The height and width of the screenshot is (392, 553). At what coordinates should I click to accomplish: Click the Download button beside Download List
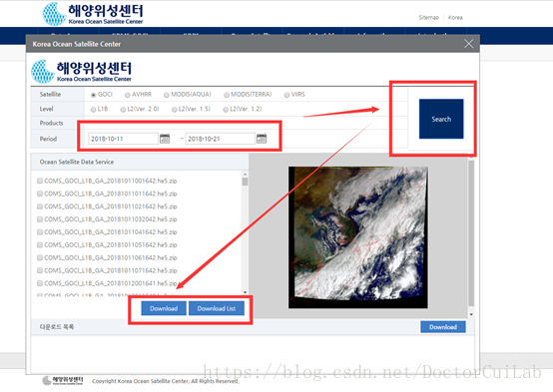[164, 308]
